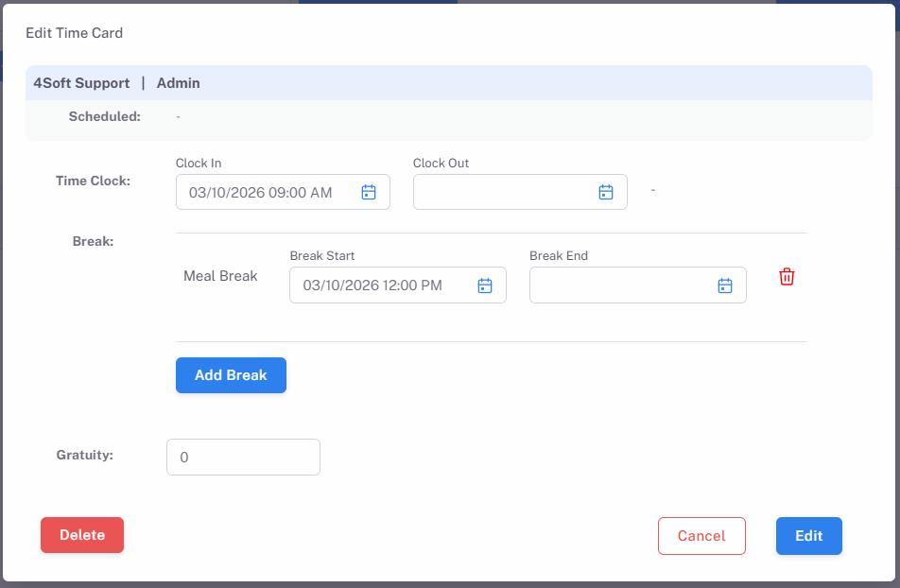Cancel editing the time card

tap(701, 536)
